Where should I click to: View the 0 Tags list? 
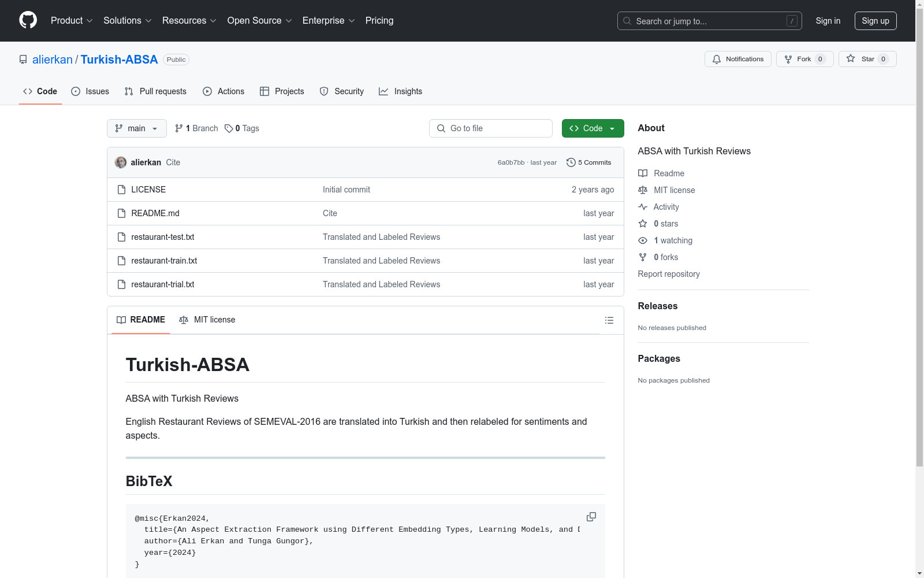pos(242,128)
